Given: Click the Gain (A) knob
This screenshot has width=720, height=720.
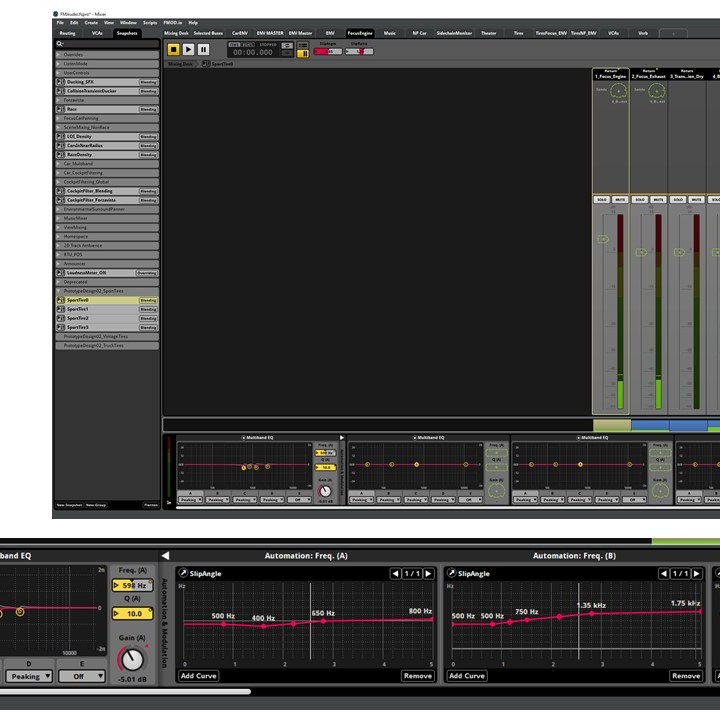Looking at the screenshot, I should pos(131,659).
